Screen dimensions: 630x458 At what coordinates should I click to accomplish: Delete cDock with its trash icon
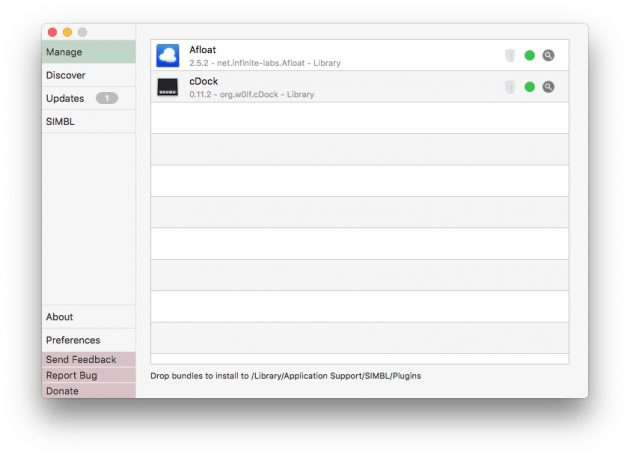(510, 87)
